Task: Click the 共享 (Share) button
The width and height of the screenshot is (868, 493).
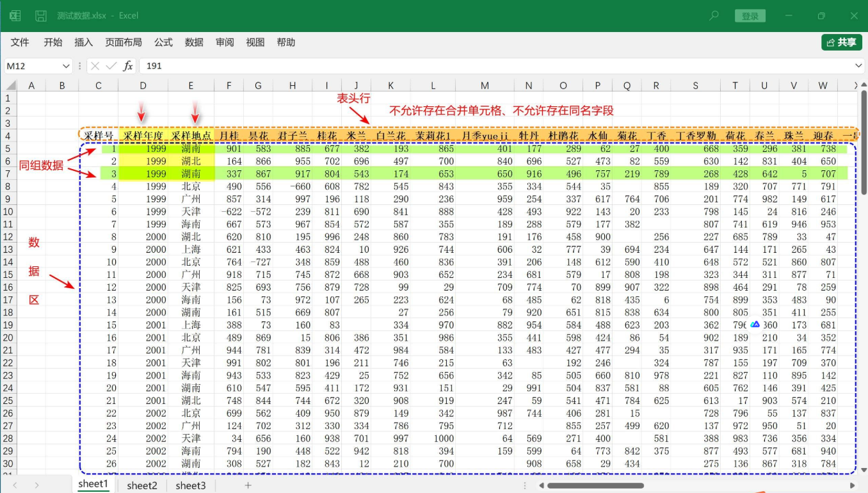Action: point(842,42)
